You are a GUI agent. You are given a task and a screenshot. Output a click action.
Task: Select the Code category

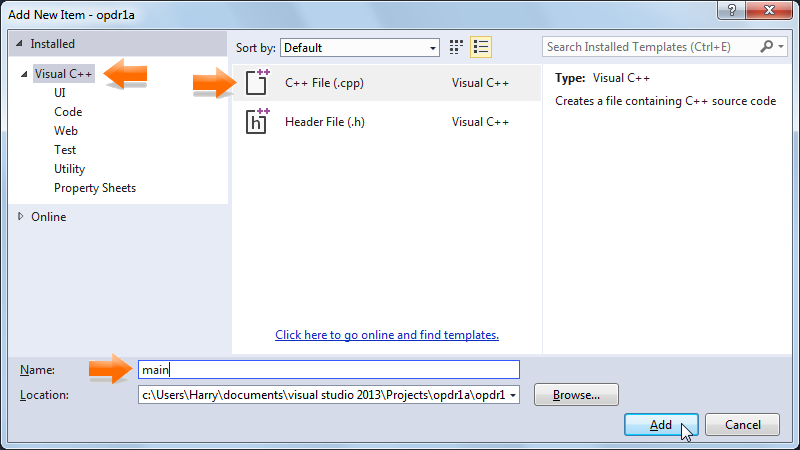pyautogui.click(x=68, y=112)
